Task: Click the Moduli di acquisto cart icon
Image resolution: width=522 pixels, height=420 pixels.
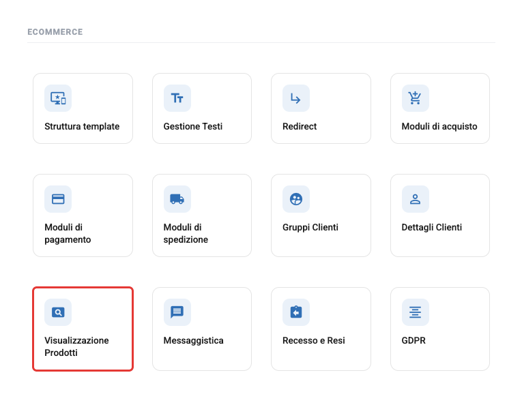Action: 415,98
